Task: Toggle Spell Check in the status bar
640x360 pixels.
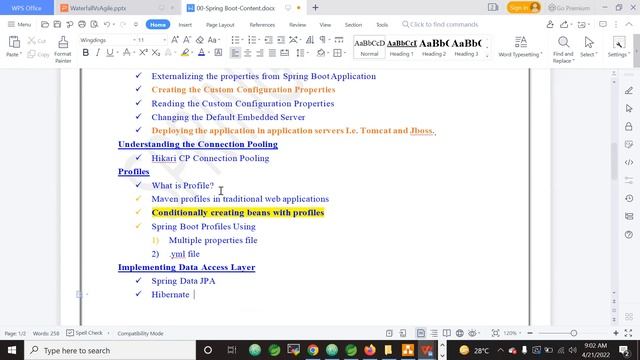Action: tap(84, 333)
